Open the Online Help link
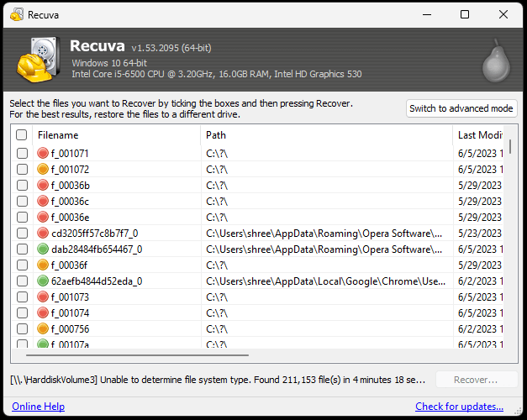This screenshot has width=527, height=420. 38,407
